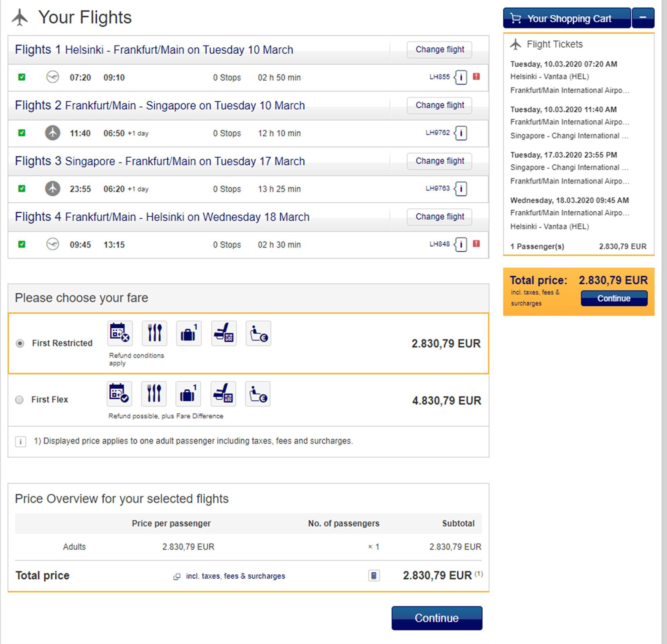Click First Flex seat reservation icon
This screenshot has width=667, height=644.
pos(223,394)
